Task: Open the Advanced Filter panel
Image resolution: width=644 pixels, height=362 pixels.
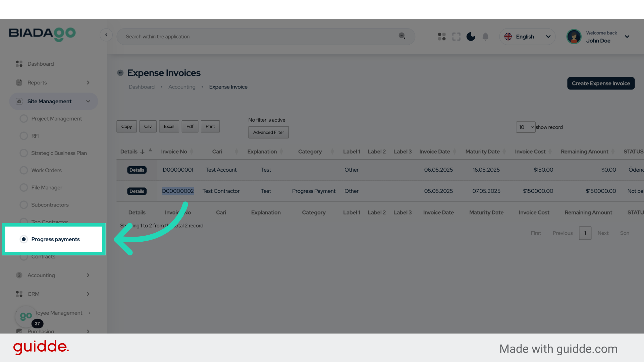Action: [x=268, y=132]
